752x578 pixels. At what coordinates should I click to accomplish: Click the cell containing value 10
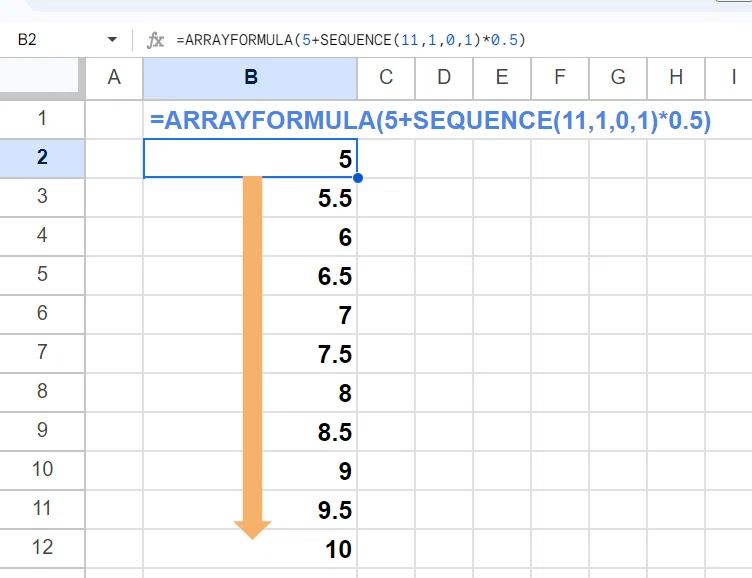point(250,548)
